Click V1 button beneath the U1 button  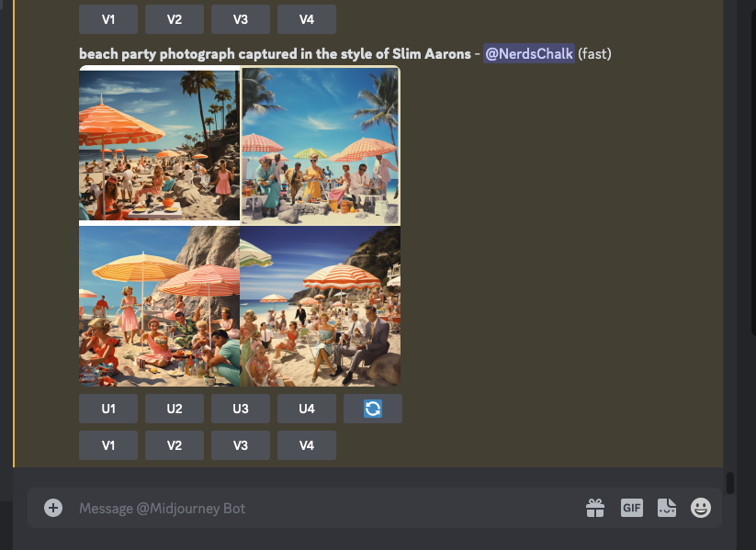point(108,445)
